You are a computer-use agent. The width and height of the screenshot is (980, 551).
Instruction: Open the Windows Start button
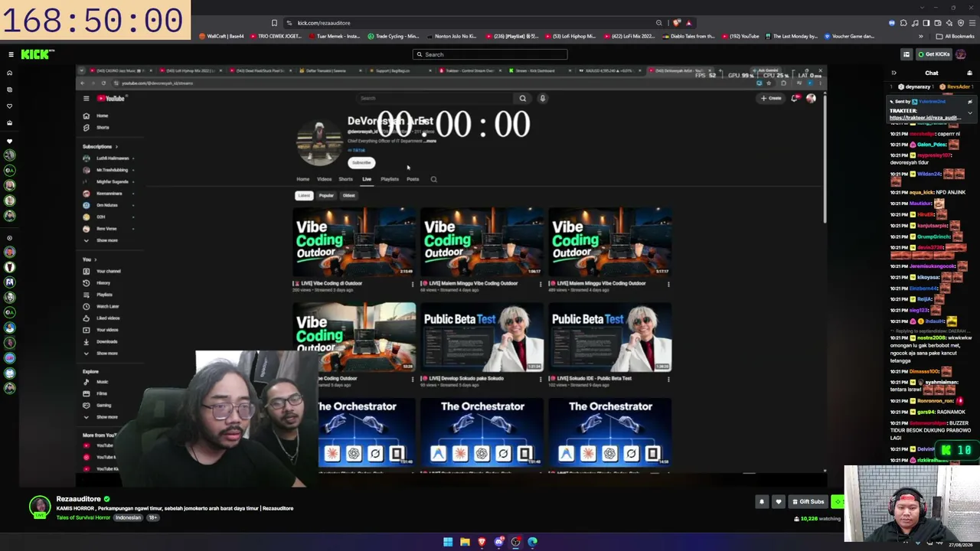[448, 542]
